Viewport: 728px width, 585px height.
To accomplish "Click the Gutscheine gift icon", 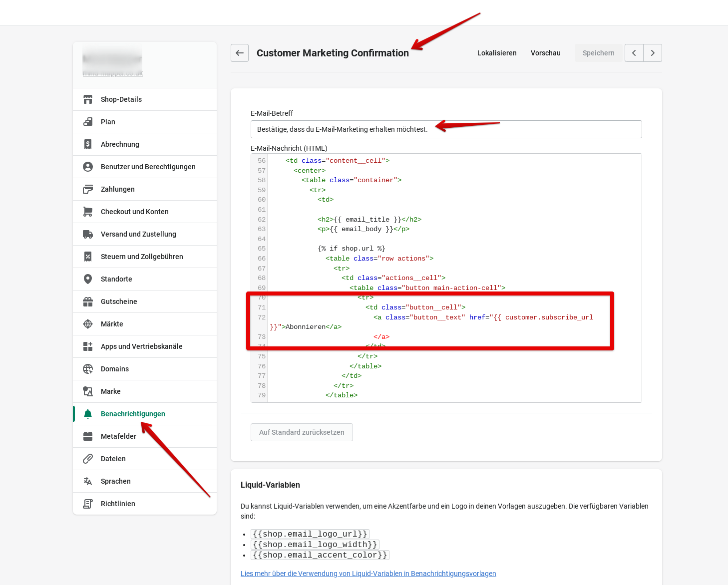I will coord(88,301).
